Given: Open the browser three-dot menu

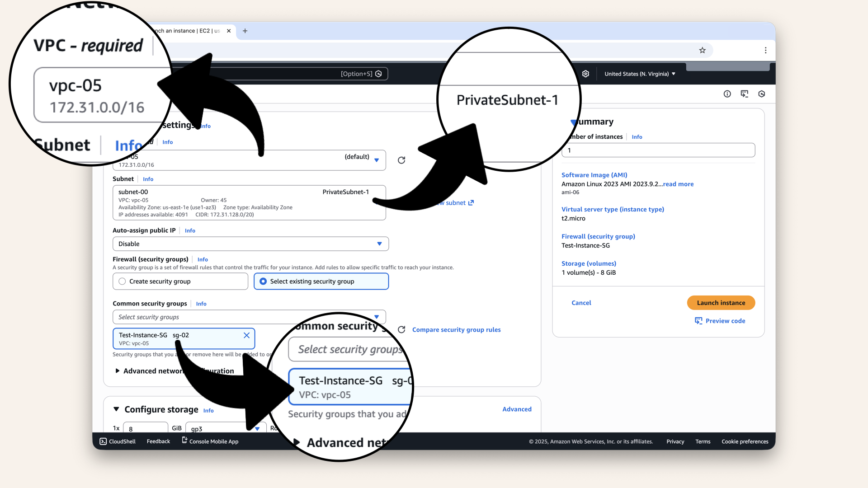Looking at the screenshot, I should pyautogui.click(x=765, y=50).
